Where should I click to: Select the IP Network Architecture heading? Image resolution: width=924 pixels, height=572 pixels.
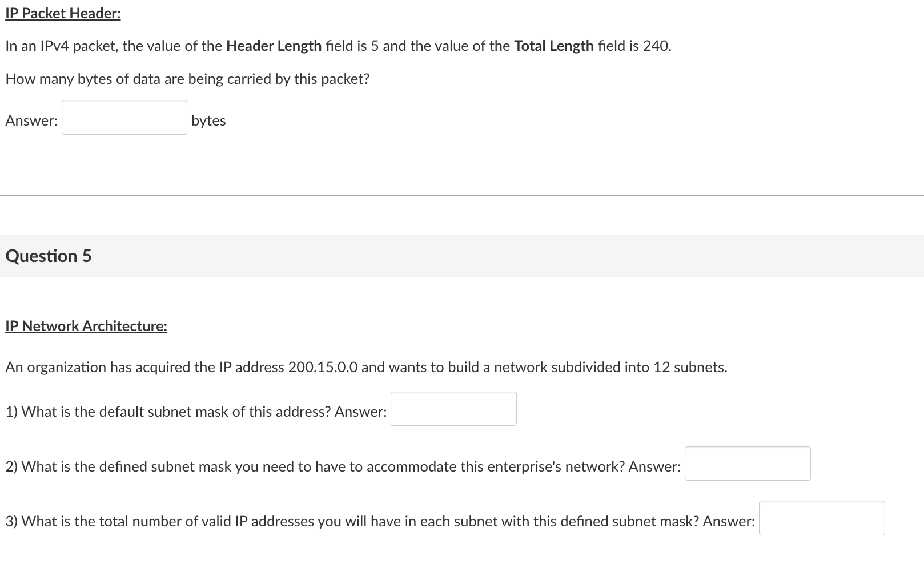pos(86,325)
